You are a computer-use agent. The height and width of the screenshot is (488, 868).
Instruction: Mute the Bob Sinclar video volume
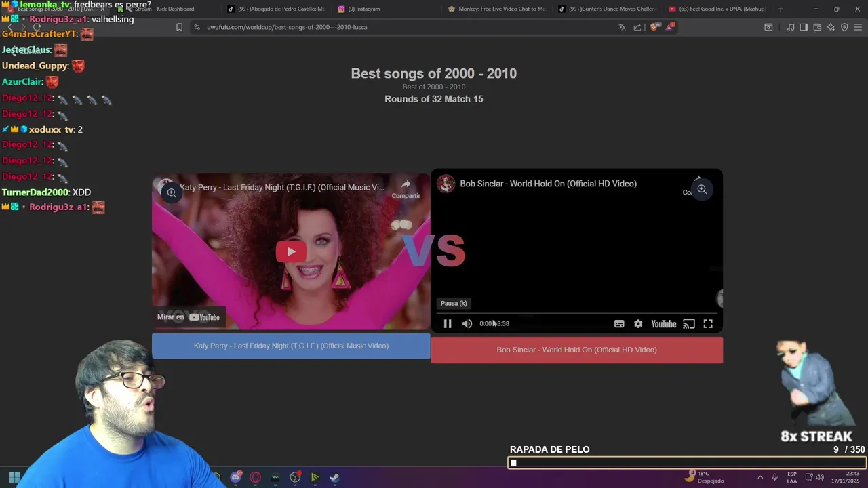467,324
